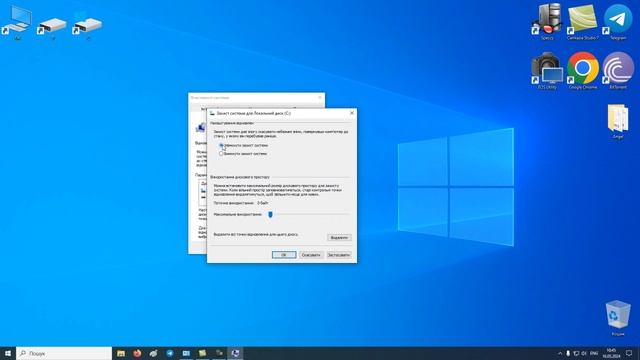Open the network tray icon

click(x=576, y=353)
